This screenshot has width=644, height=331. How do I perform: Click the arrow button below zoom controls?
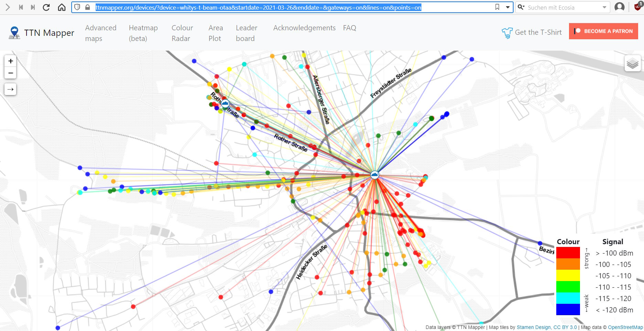pos(11,89)
